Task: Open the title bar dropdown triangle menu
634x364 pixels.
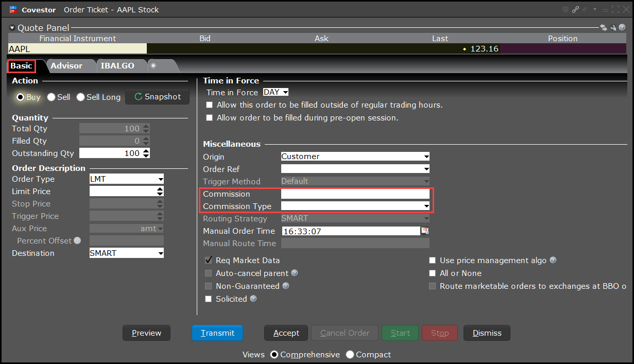Action: point(595,9)
